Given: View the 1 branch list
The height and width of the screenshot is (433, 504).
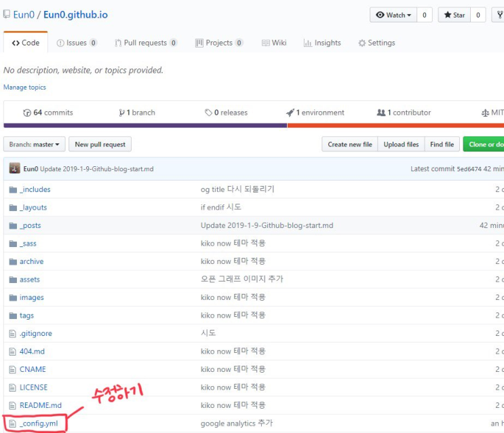Looking at the screenshot, I should coord(137,113).
